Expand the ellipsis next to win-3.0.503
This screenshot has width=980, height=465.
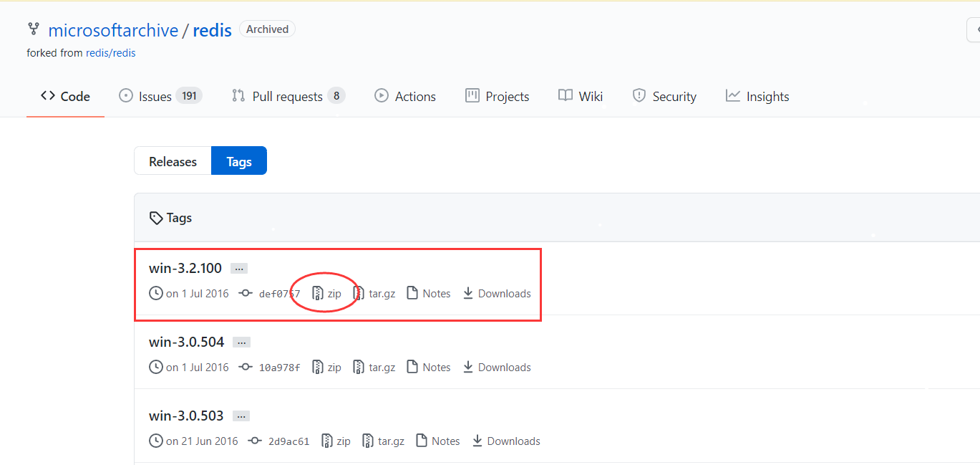coord(241,416)
